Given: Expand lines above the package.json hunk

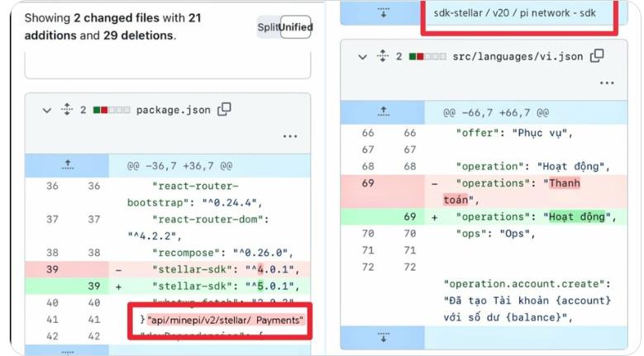Looking at the screenshot, I should click(67, 165).
